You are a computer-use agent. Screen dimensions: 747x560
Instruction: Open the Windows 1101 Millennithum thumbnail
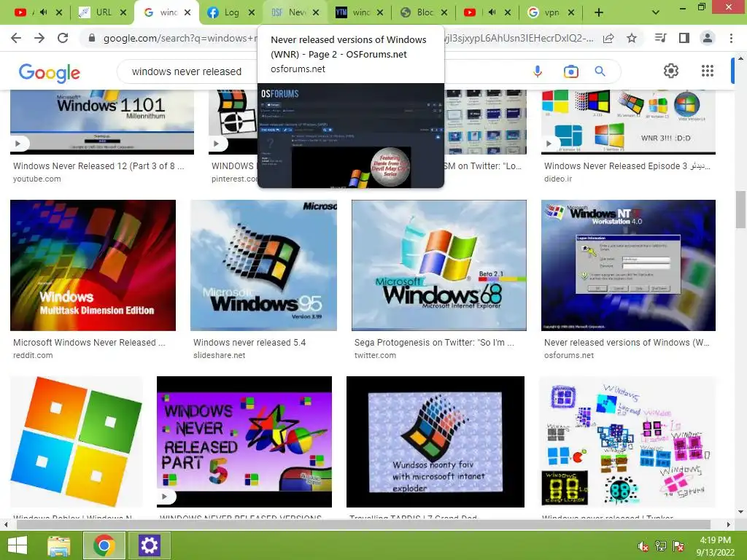[x=102, y=122]
